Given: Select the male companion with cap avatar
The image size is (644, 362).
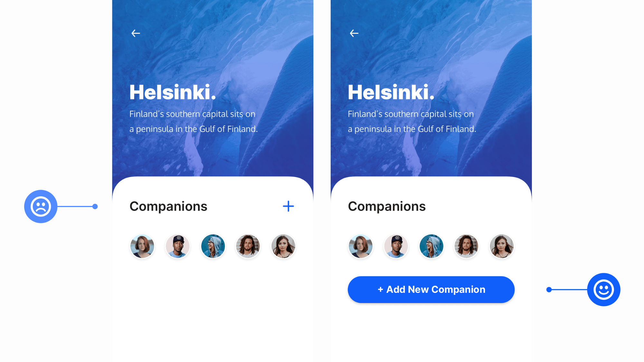Looking at the screenshot, I should [177, 246].
